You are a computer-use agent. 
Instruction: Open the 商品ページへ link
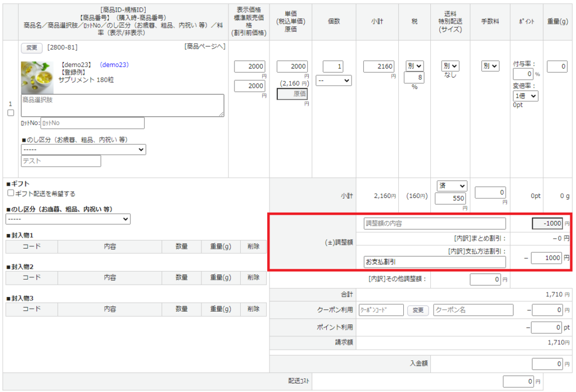(x=205, y=46)
